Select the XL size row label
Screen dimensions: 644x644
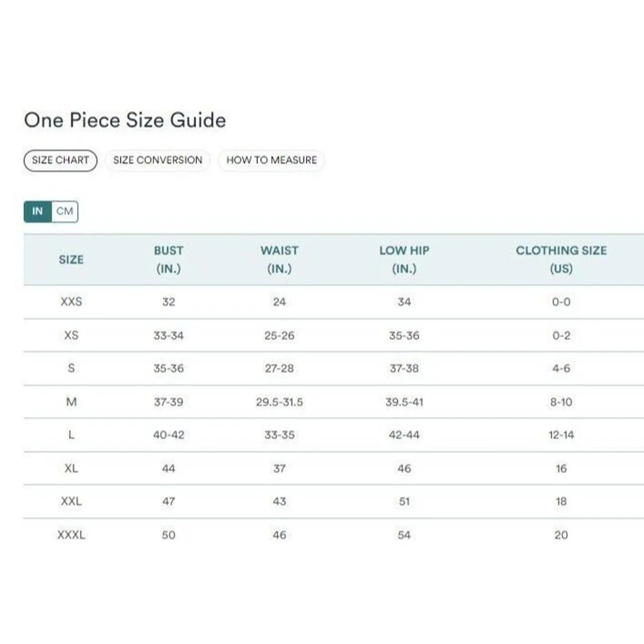click(71, 469)
